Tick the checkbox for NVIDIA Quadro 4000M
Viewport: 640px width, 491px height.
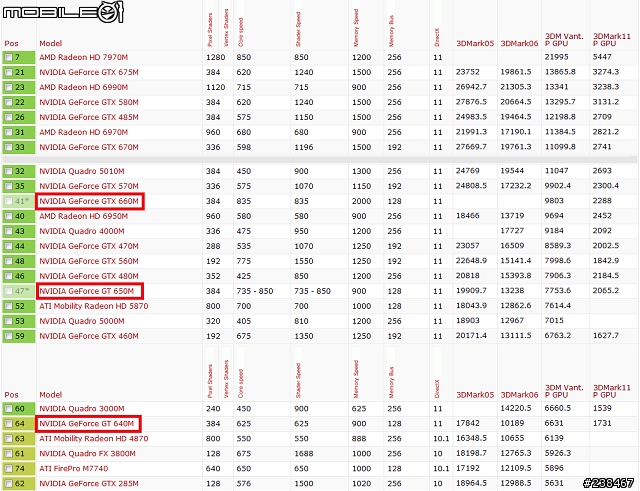coord(9,231)
